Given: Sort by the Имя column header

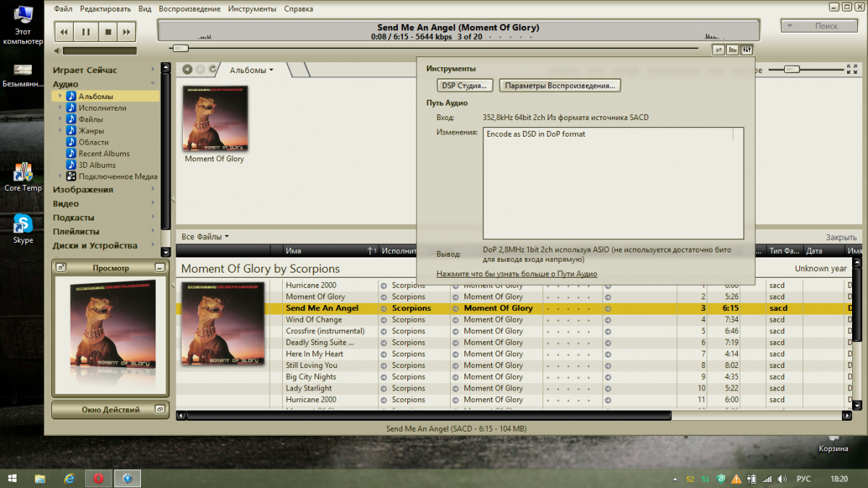Looking at the screenshot, I should [x=331, y=251].
